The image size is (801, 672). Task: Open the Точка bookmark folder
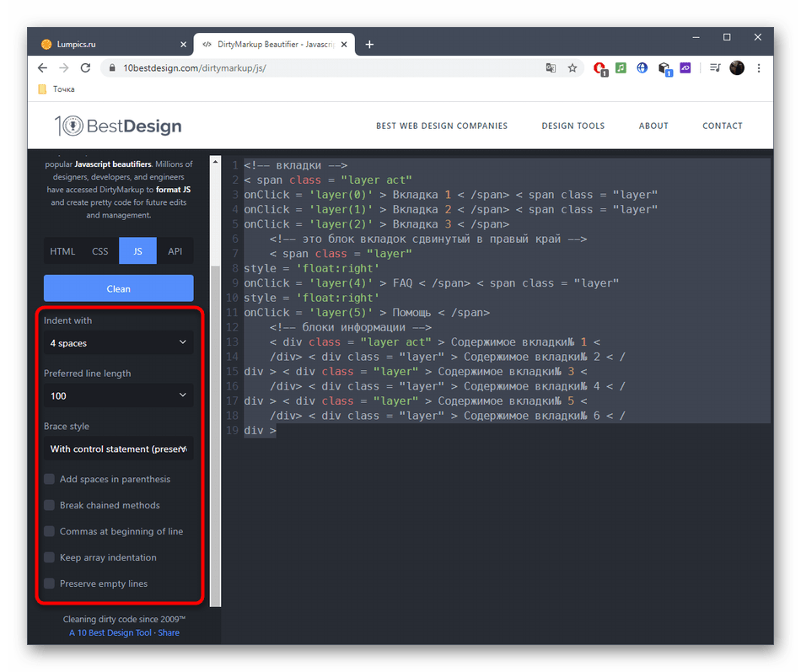(x=56, y=89)
